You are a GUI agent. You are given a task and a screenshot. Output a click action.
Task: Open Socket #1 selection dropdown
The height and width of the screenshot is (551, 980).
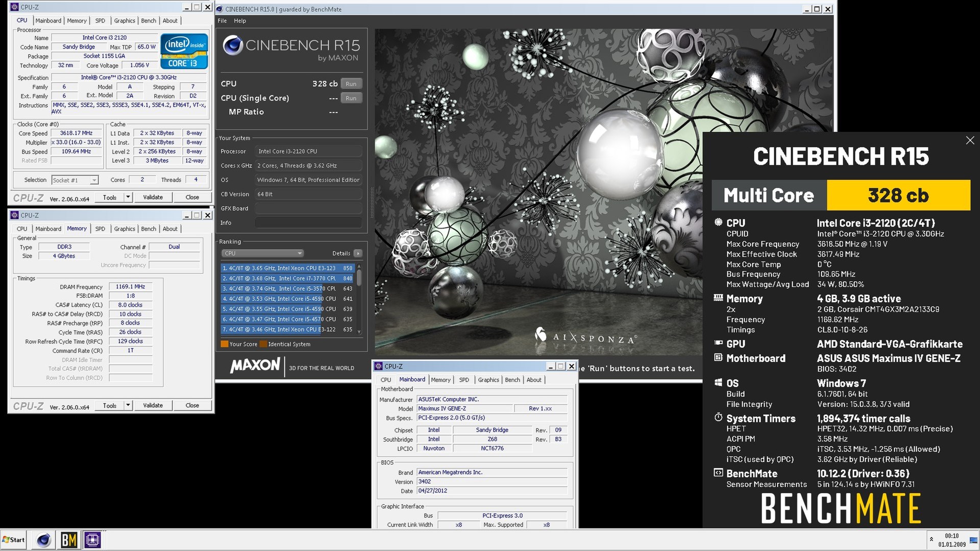pos(75,180)
